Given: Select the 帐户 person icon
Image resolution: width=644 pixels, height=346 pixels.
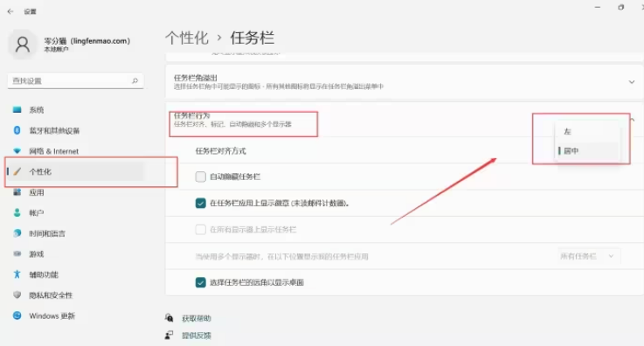Looking at the screenshot, I should click(17, 212).
